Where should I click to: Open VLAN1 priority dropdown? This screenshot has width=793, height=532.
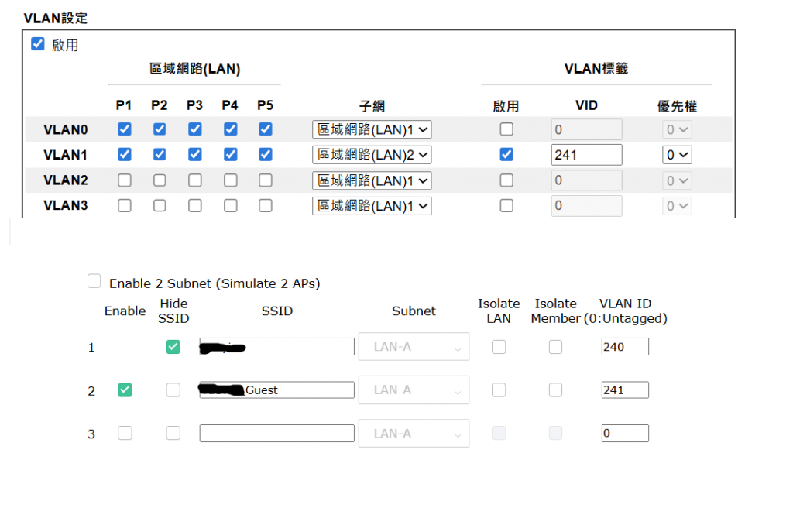[x=677, y=155]
